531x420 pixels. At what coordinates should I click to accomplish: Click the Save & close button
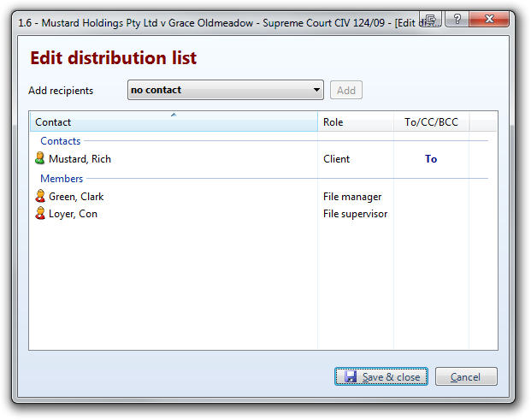[381, 376]
